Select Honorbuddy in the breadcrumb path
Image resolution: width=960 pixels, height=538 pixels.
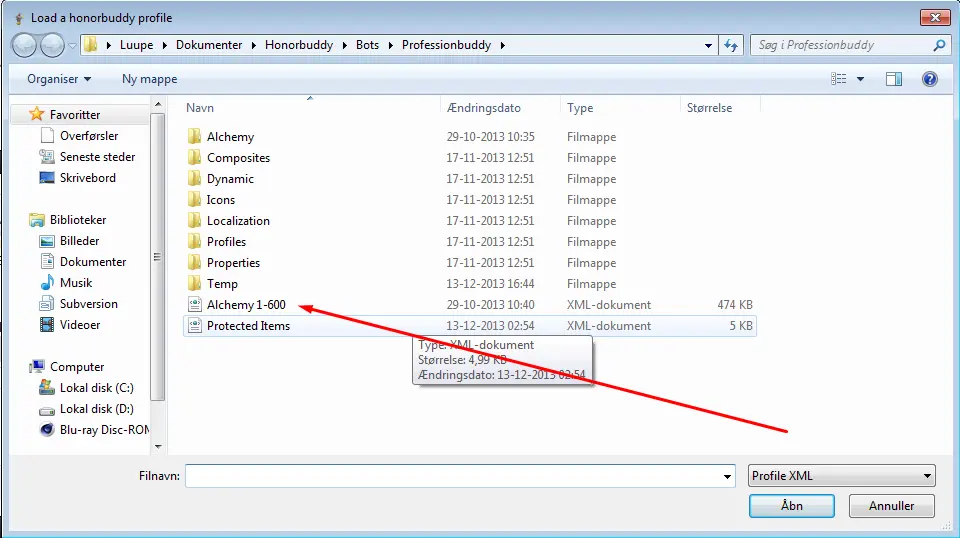[x=299, y=45]
